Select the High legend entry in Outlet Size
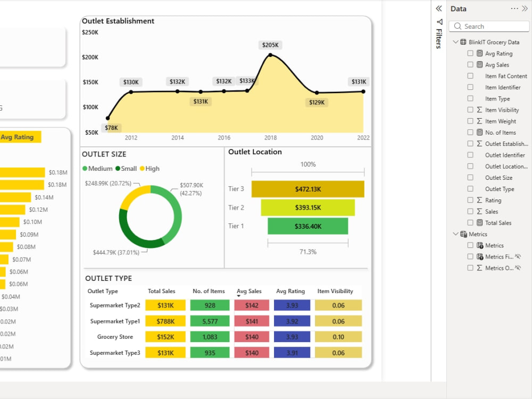This screenshot has height=399, width=532. pos(149,169)
